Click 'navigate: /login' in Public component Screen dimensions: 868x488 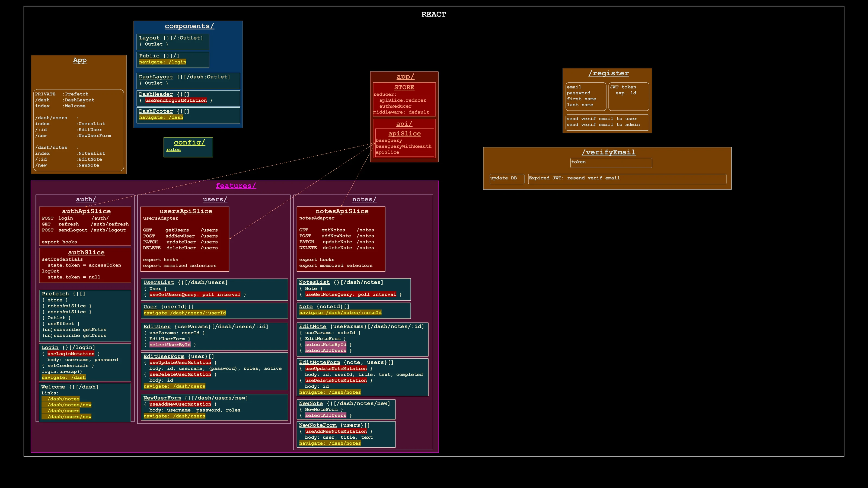click(162, 62)
